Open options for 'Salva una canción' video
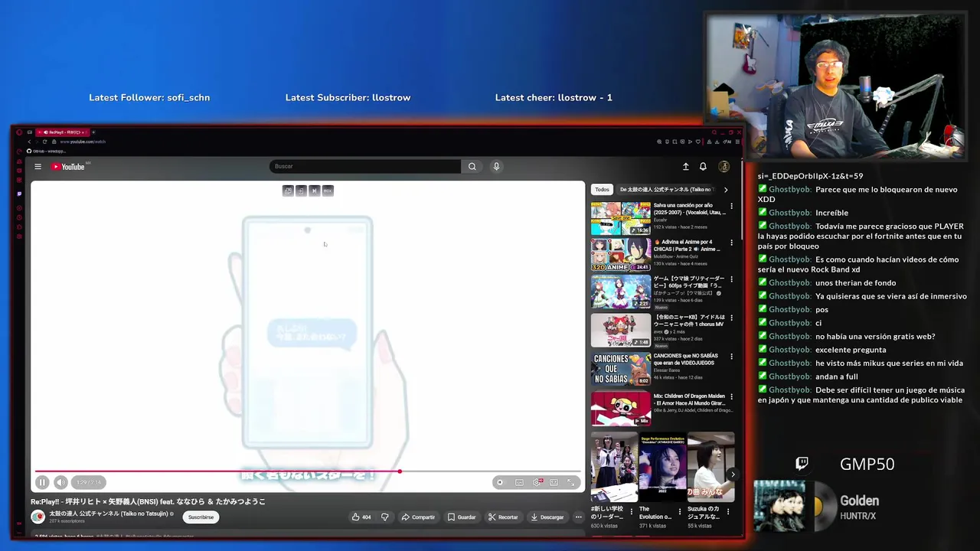Screen dimensions: 980x551 (731, 206)
